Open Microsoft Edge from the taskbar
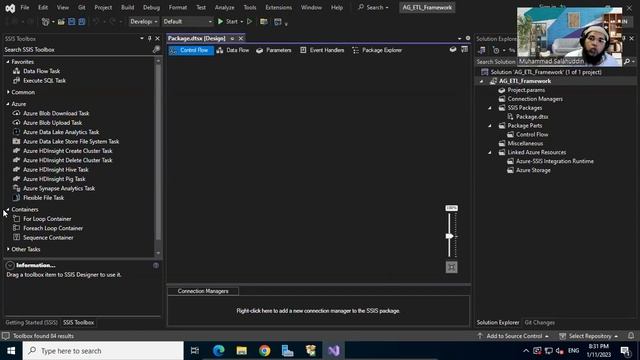Viewport: 640px width, 360px height. [x=219, y=351]
